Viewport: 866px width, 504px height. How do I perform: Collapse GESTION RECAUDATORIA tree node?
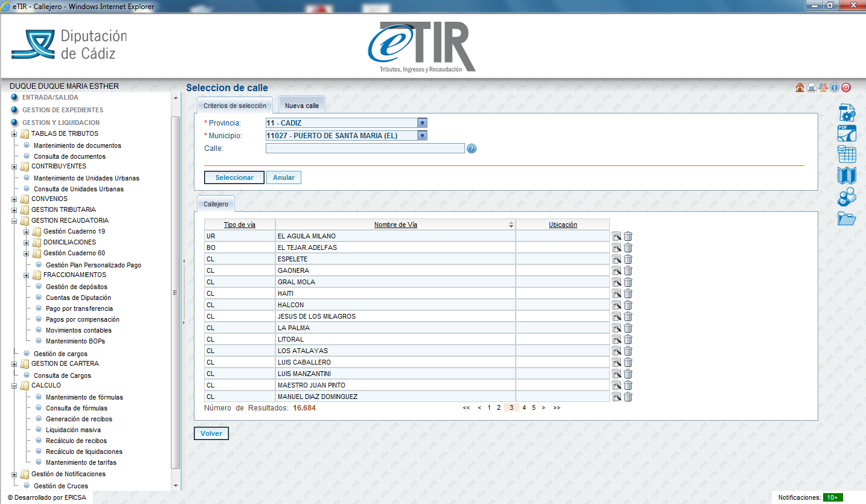tap(14, 221)
